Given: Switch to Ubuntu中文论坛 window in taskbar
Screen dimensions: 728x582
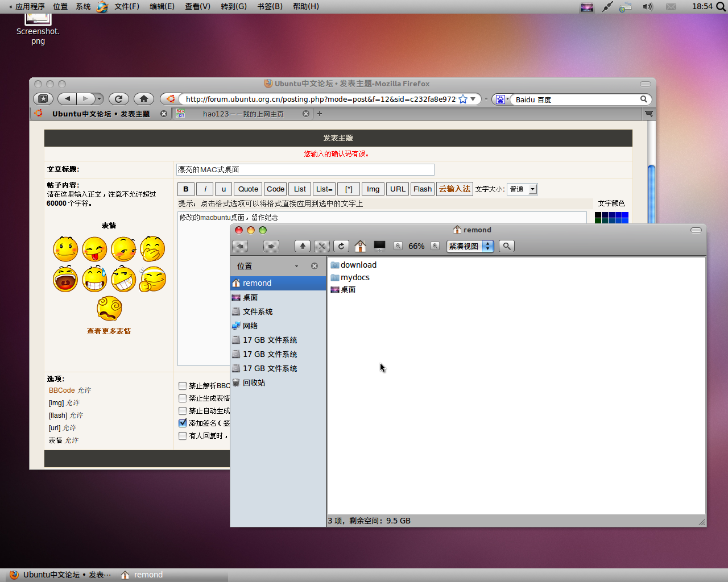Looking at the screenshot, I should 60,575.
